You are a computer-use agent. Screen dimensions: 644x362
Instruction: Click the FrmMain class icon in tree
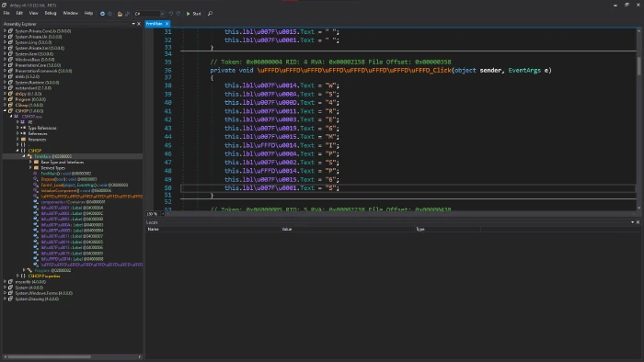click(x=29, y=156)
